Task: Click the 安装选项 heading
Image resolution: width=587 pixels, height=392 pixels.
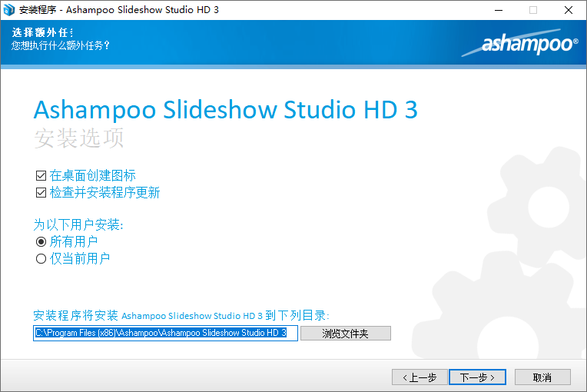Action: click(79, 138)
